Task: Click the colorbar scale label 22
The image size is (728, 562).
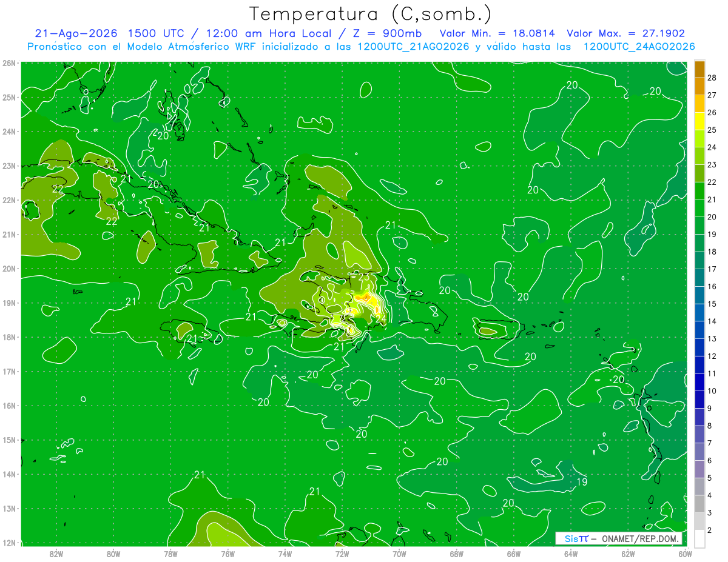Action: [712, 182]
